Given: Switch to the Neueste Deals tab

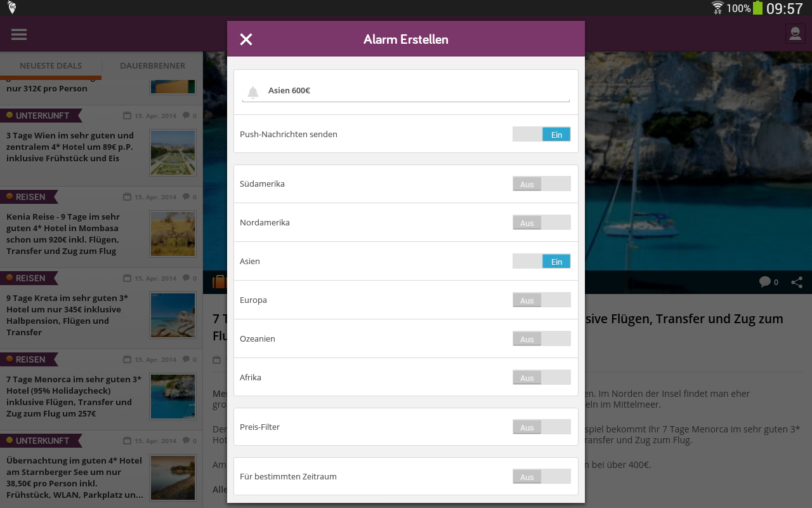Looking at the screenshot, I should [x=51, y=65].
